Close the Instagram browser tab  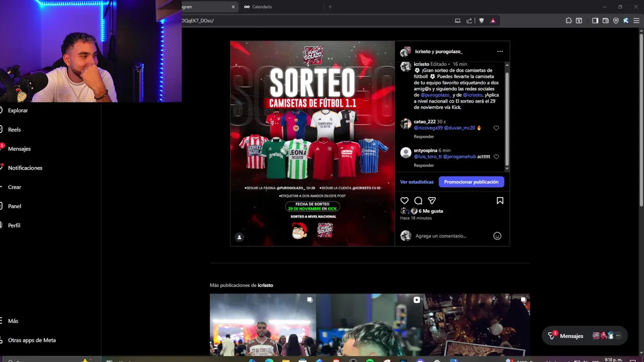click(233, 7)
